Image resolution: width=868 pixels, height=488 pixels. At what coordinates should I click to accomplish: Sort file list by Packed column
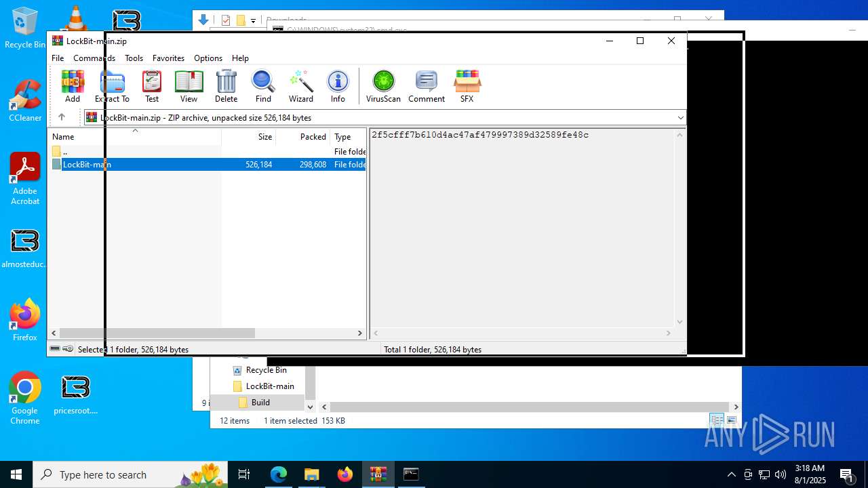point(303,137)
